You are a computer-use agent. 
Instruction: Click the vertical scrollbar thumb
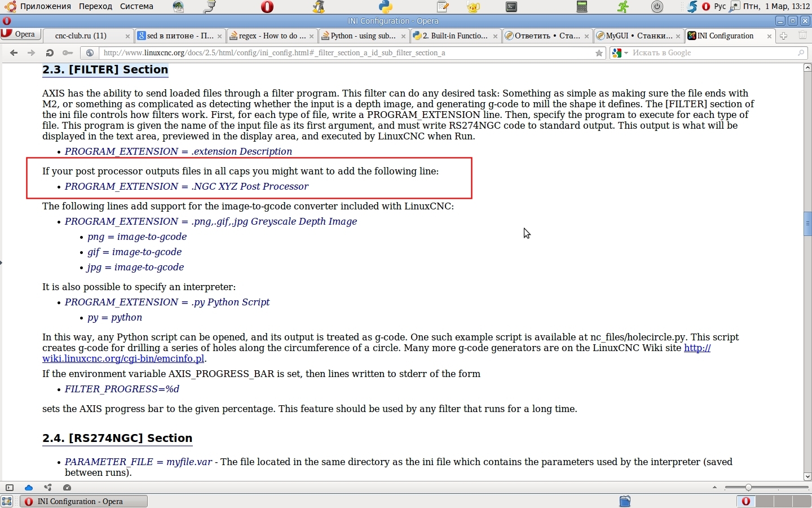[x=807, y=224]
